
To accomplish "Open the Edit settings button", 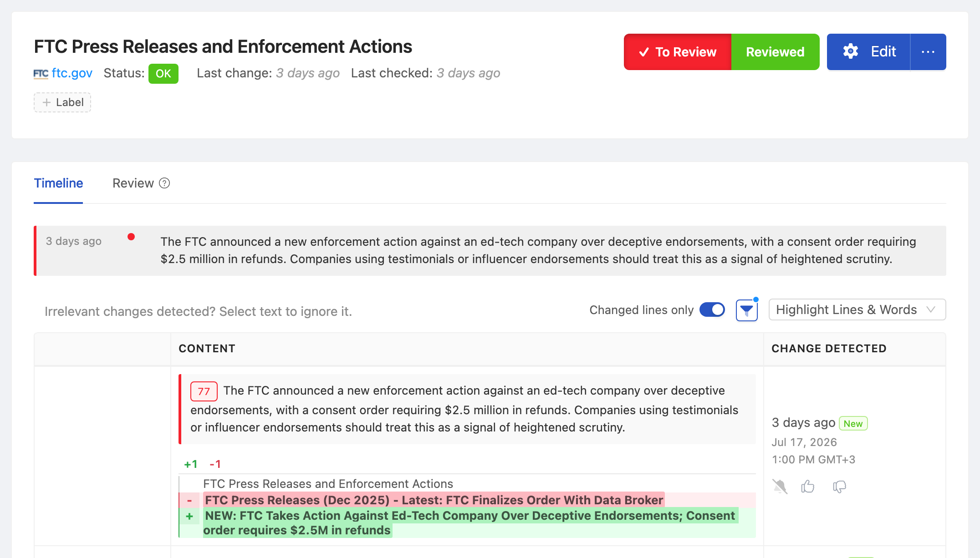I will click(x=868, y=52).
